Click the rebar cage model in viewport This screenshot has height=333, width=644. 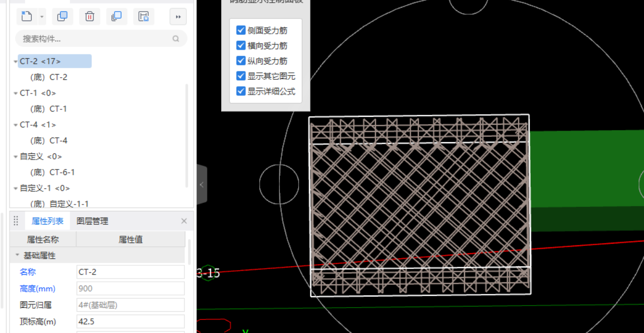point(420,205)
